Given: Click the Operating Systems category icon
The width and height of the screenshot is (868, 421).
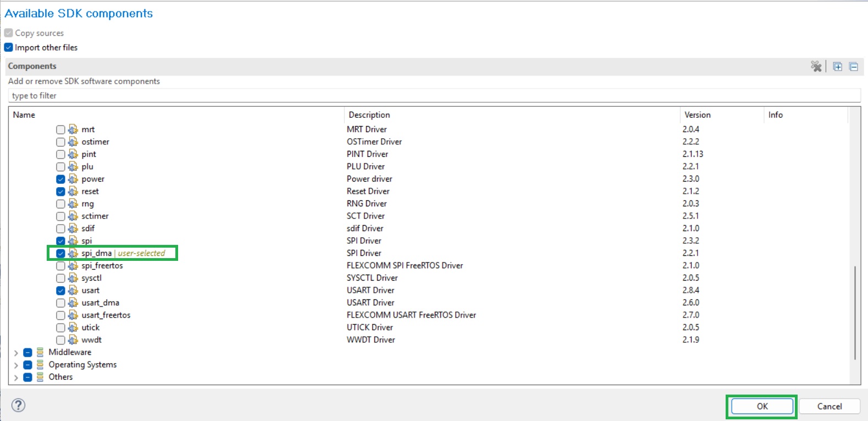Looking at the screenshot, I should (40, 365).
